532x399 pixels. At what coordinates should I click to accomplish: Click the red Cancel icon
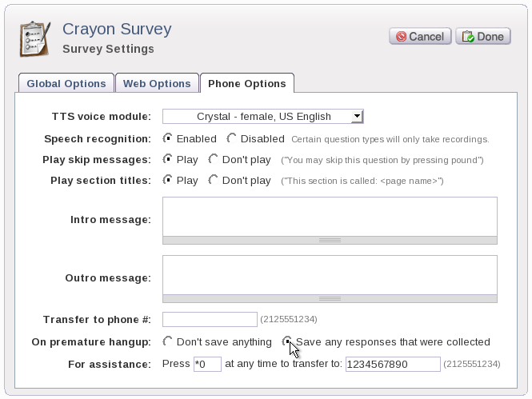pos(401,37)
